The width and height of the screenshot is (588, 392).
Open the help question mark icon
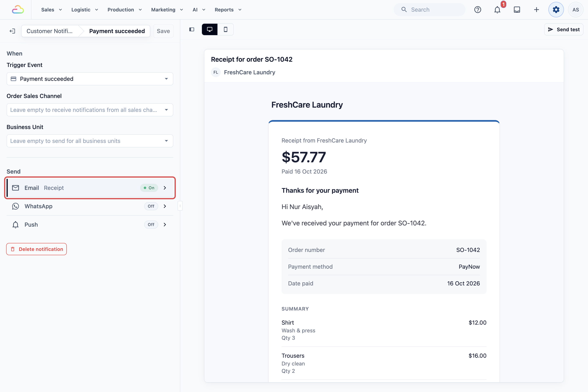[x=478, y=10]
